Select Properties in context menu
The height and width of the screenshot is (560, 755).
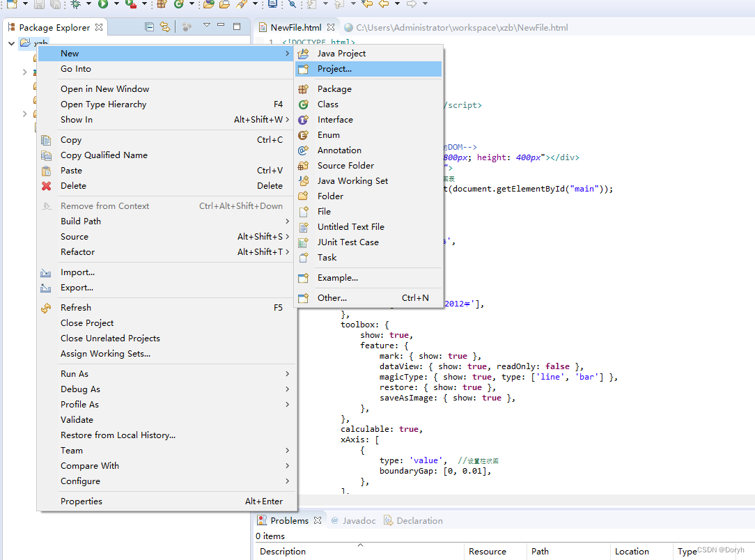[167, 501]
